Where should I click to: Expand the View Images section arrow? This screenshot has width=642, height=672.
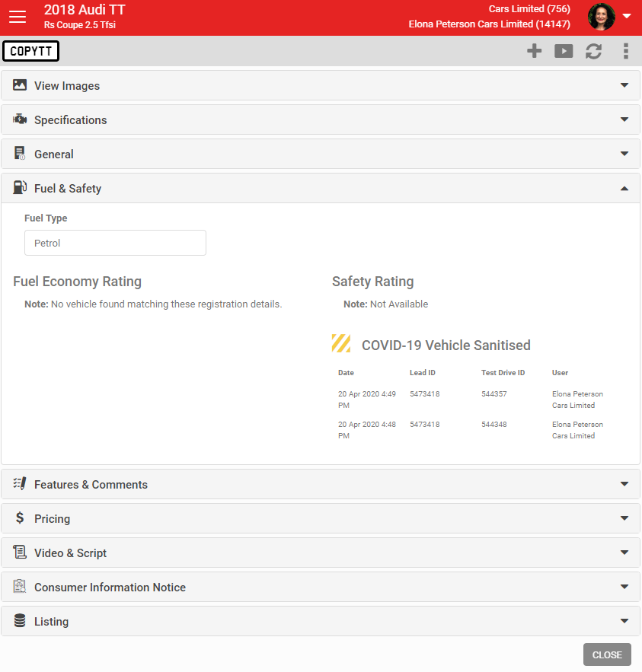click(x=624, y=85)
